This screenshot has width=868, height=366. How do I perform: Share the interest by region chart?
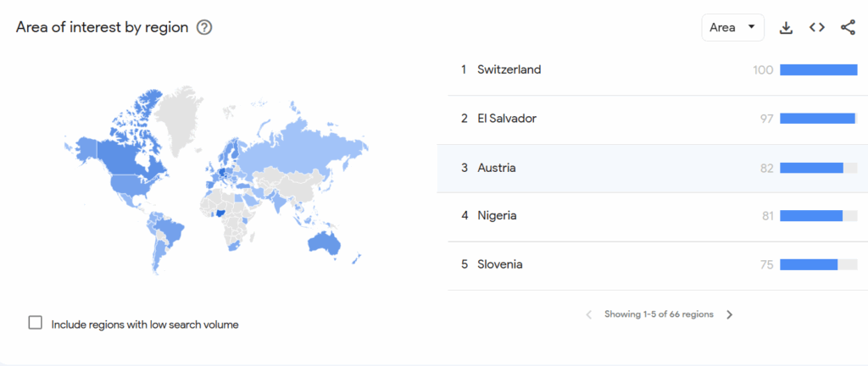point(848,27)
